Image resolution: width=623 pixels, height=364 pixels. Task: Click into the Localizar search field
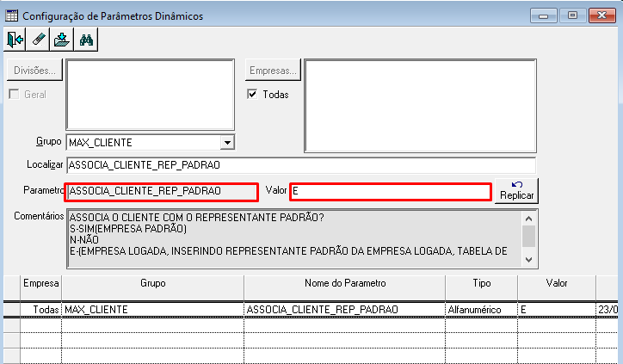301,165
